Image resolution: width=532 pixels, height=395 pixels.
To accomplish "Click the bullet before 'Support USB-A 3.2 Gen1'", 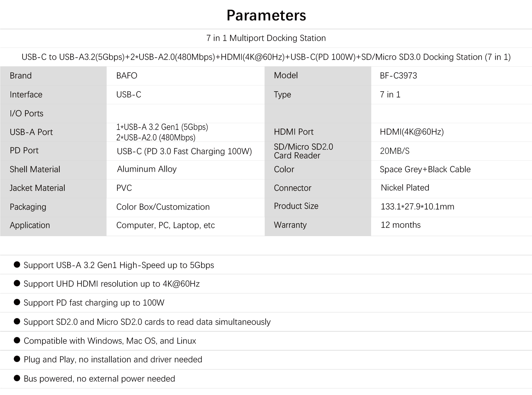I will click(17, 265).
